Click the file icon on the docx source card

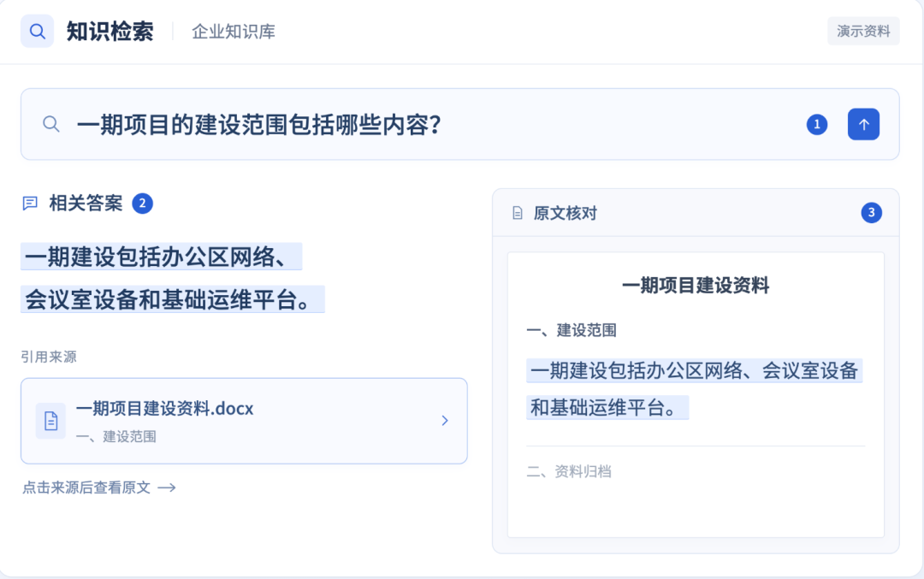point(50,421)
